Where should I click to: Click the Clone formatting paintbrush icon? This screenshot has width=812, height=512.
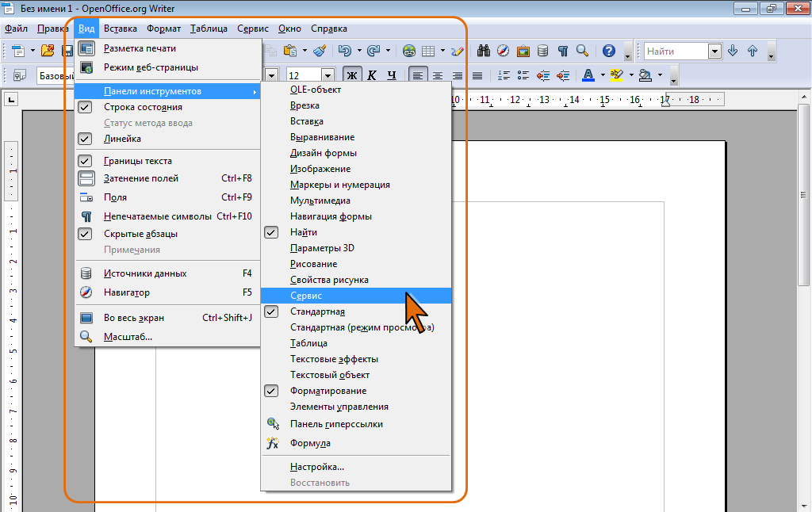(320, 51)
